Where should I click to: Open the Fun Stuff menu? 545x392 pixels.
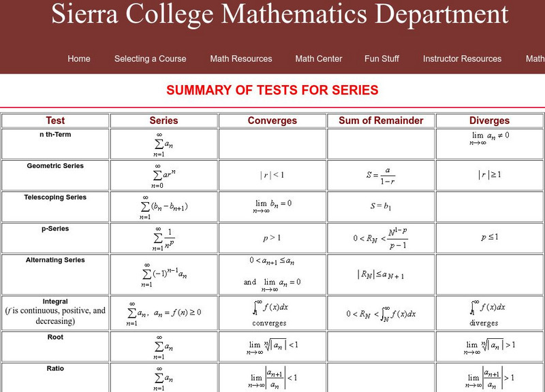coord(381,59)
